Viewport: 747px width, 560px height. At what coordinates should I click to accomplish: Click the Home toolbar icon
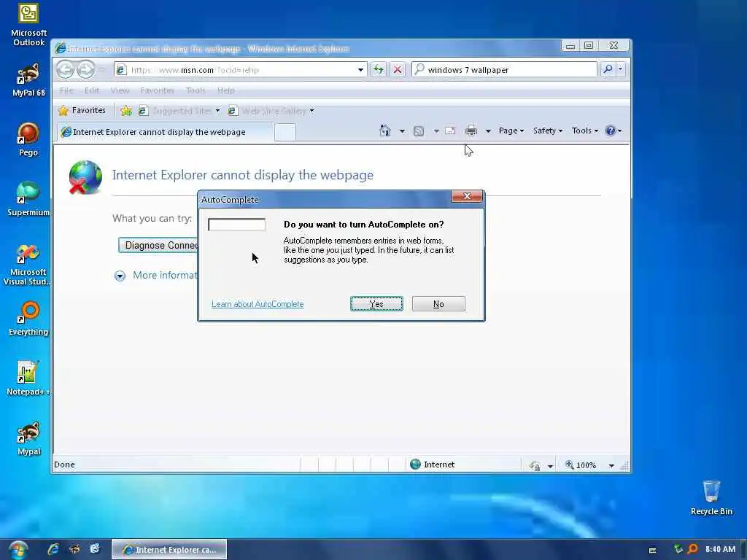tap(385, 131)
